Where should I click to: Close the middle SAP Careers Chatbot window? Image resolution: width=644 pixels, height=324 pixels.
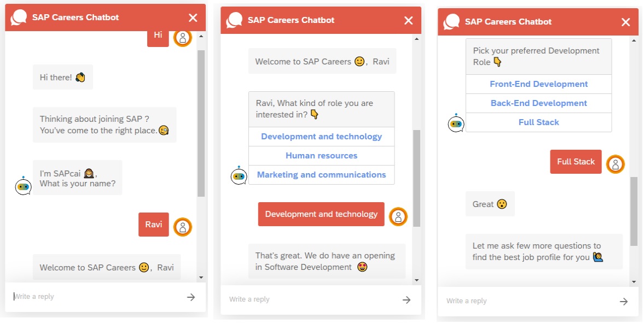point(408,21)
